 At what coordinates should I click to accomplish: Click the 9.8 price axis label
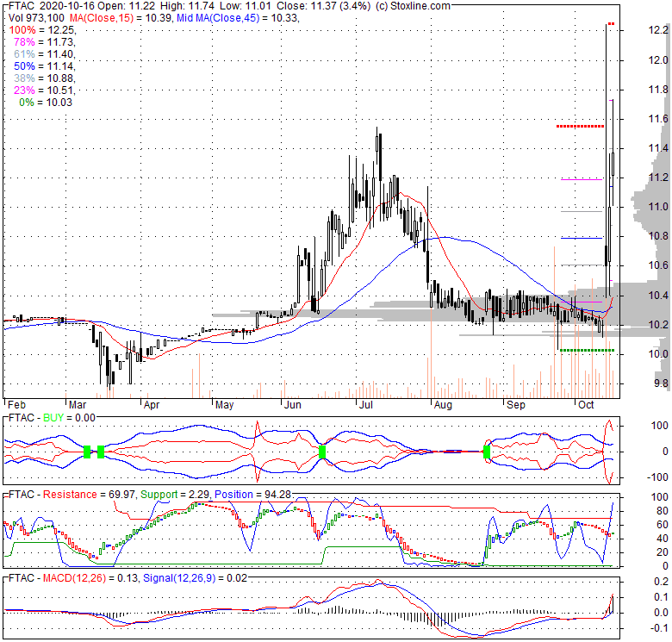tap(661, 383)
